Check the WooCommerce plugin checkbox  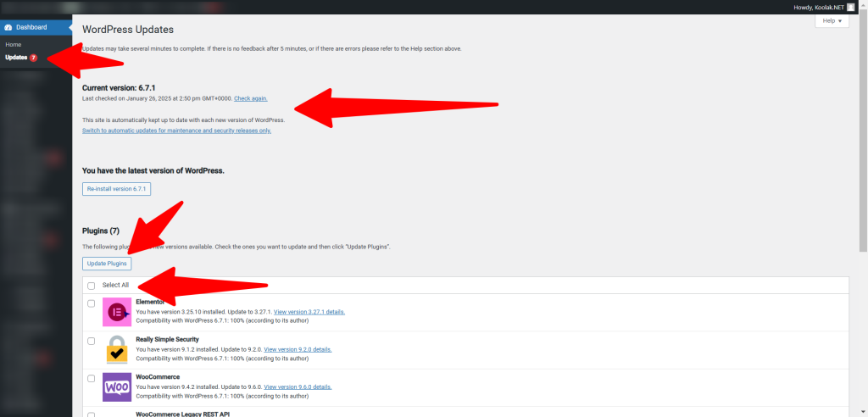click(x=92, y=378)
